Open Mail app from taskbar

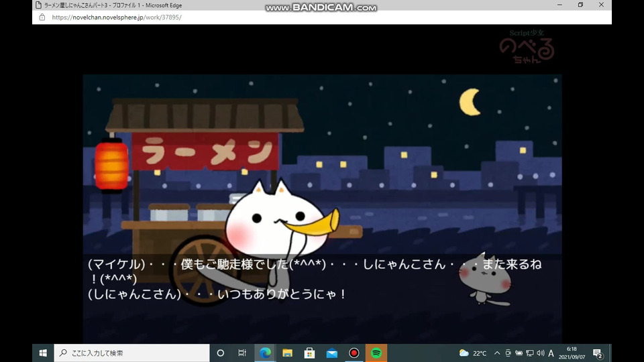(332, 353)
